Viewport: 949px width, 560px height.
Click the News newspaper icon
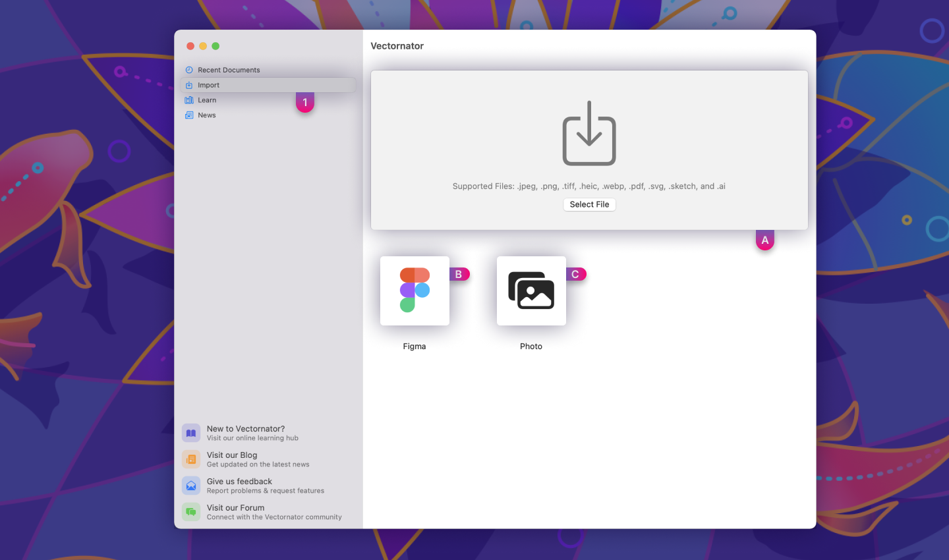(x=189, y=115)
